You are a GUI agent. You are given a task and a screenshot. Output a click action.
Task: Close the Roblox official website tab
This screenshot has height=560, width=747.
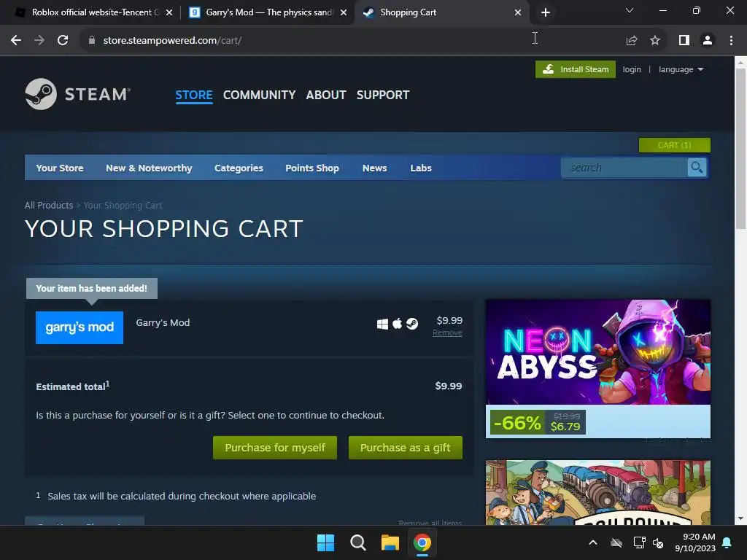(169, 12)
